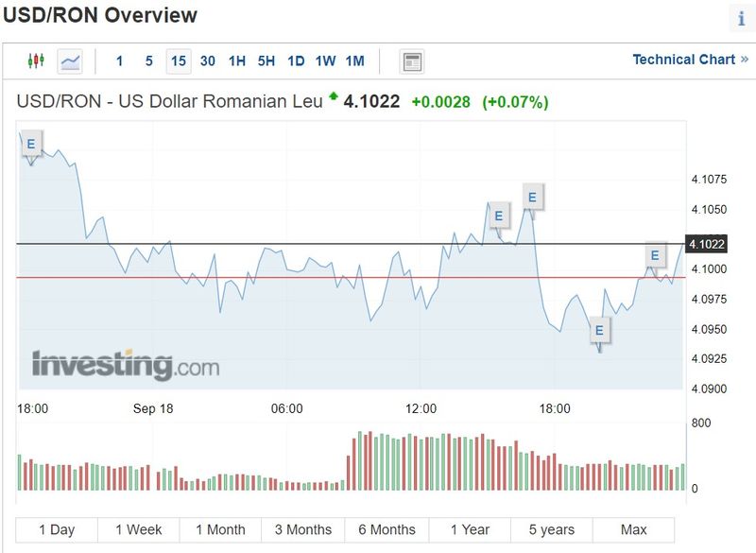Display the 1 Year range
The width and height of the screenshot is (756, 553).
point(470,529)
